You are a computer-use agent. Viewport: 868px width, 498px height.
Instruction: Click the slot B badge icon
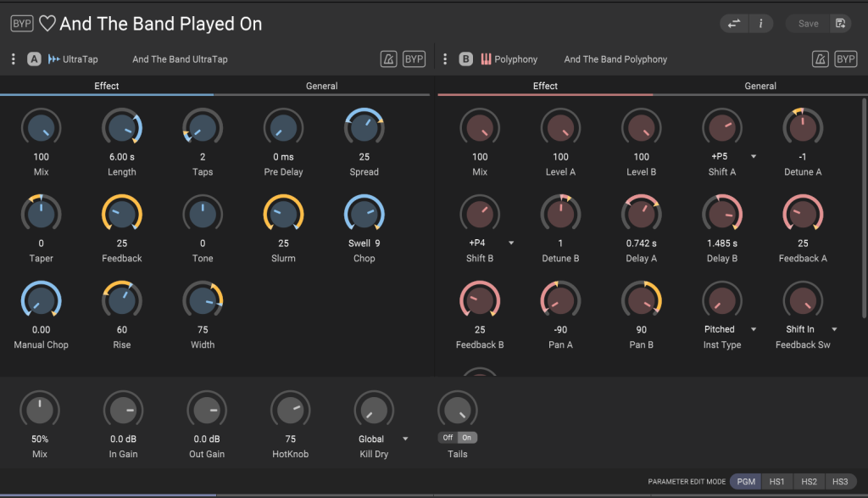click(466, 59)
